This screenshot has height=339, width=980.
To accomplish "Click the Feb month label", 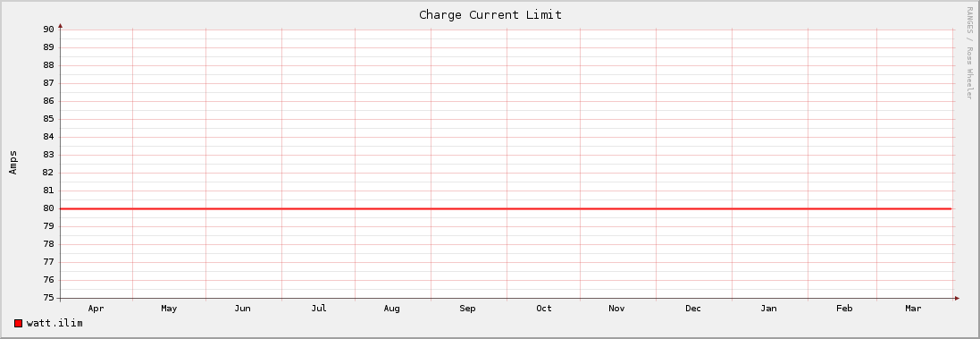I will tap(844, 309).
